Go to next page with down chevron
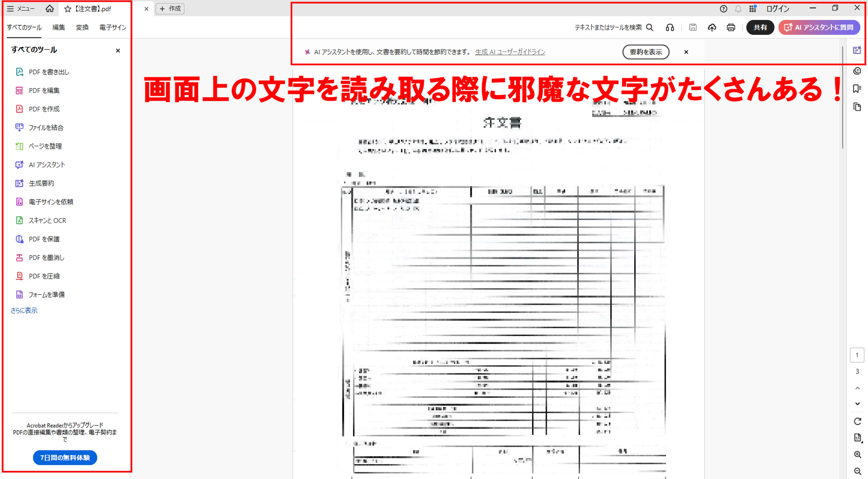 857,403
